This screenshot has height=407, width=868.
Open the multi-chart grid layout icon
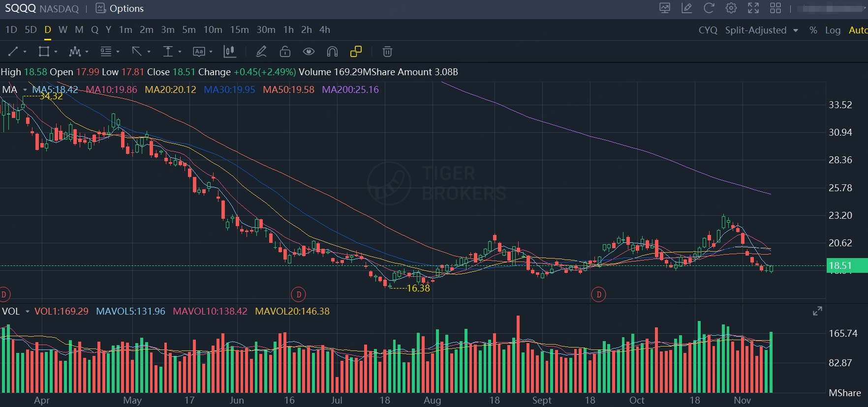775,8
